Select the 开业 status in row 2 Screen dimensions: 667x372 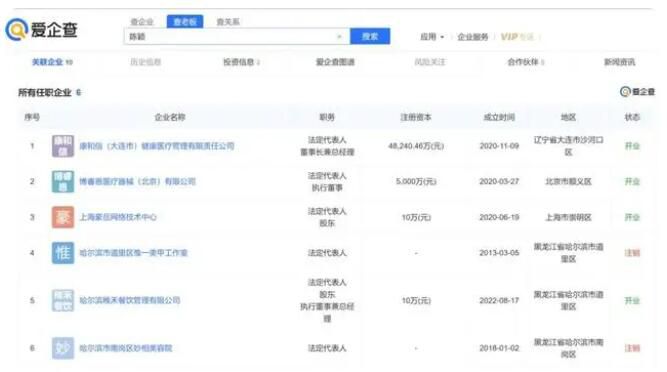click(632, 182)
